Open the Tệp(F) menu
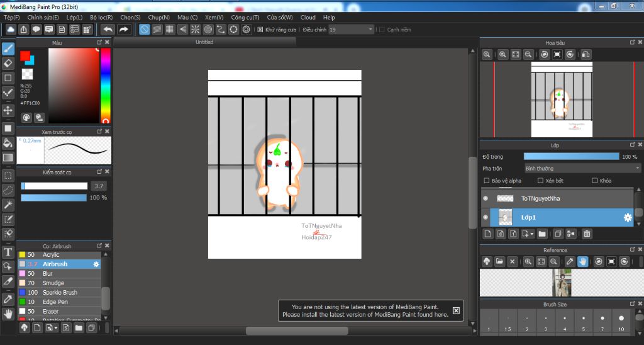Image resolution: width=644 pixels, height=345 pixels. [x=12, y=17]
